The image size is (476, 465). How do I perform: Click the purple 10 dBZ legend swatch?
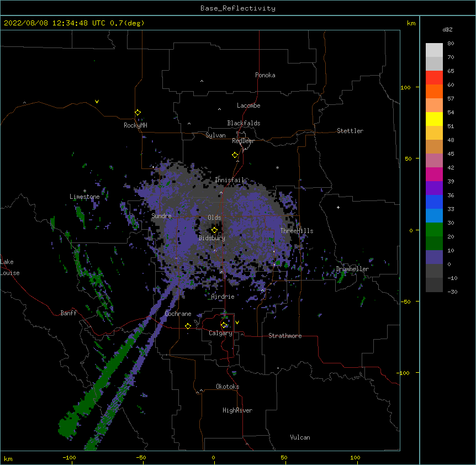click(x=434, y=257)
